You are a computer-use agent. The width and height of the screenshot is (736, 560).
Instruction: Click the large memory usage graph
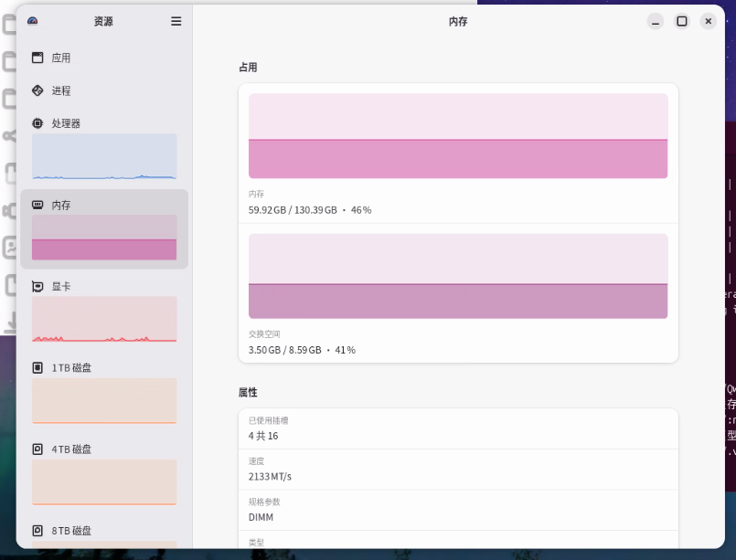[x=458, y=136]
